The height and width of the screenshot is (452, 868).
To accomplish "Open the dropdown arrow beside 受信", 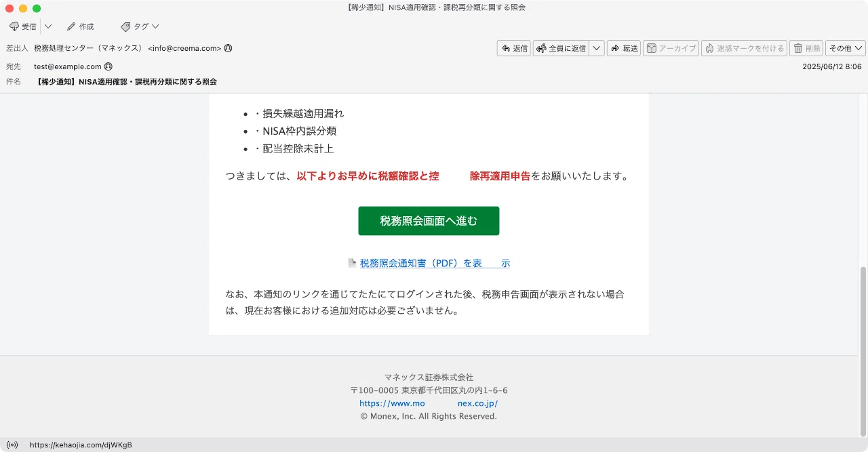I will (x=48, y=26).
